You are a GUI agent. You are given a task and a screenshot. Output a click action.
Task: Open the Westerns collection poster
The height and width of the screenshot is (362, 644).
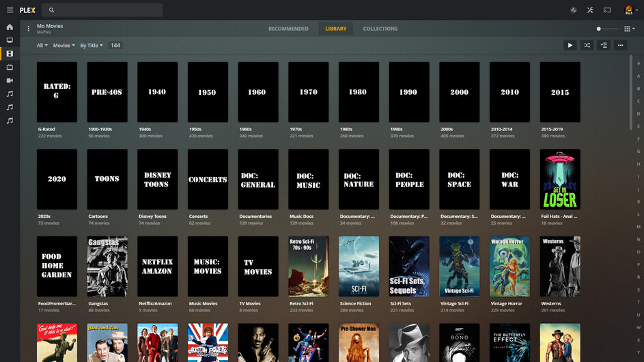560,266
